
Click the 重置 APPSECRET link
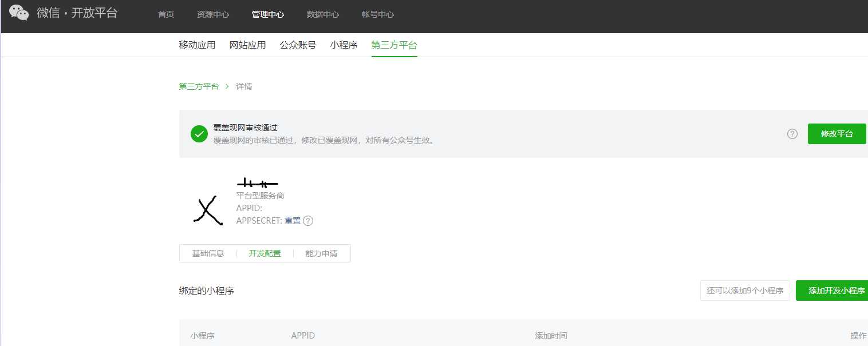293,221
